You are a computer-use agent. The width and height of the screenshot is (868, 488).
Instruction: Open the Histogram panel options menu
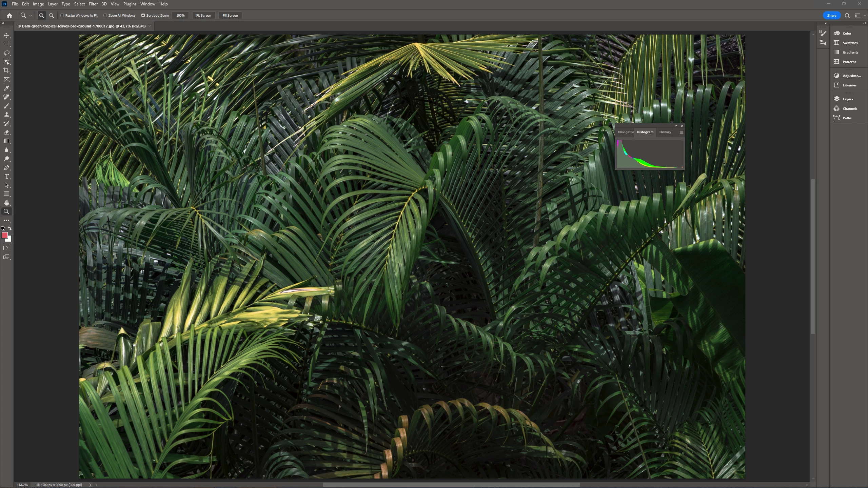pos(681,132)
